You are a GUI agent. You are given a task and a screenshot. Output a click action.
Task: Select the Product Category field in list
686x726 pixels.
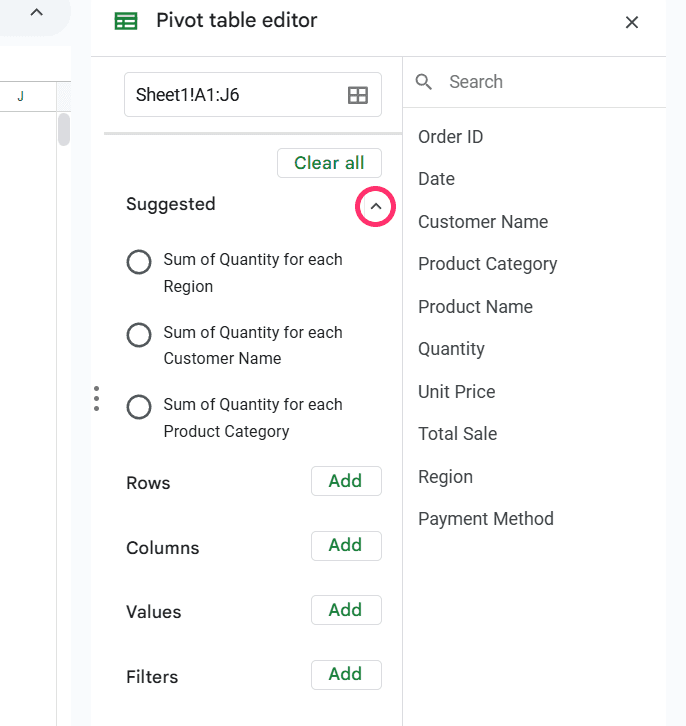pyautogui.click(x=487, y=264)
